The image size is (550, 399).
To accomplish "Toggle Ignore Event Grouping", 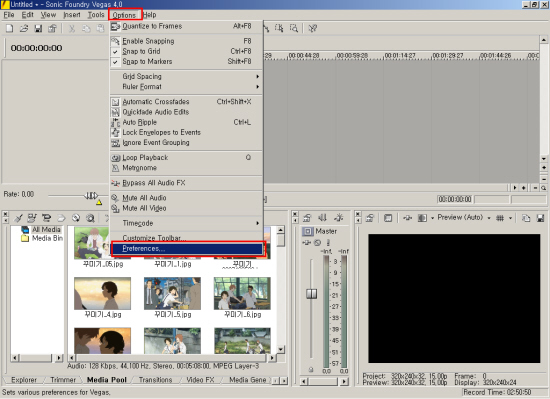I will point(186,142).
